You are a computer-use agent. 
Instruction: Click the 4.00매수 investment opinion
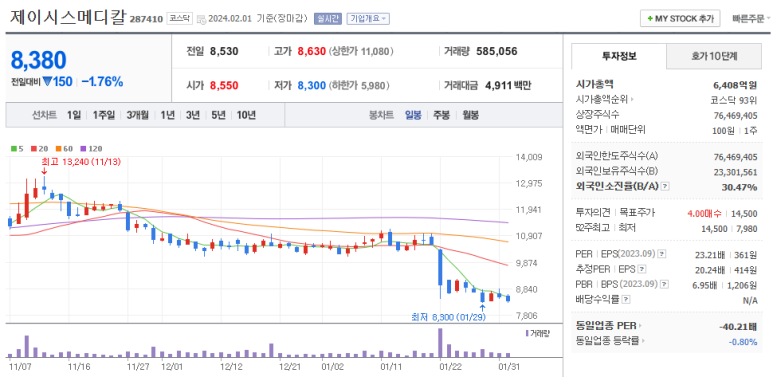(704, 213)
